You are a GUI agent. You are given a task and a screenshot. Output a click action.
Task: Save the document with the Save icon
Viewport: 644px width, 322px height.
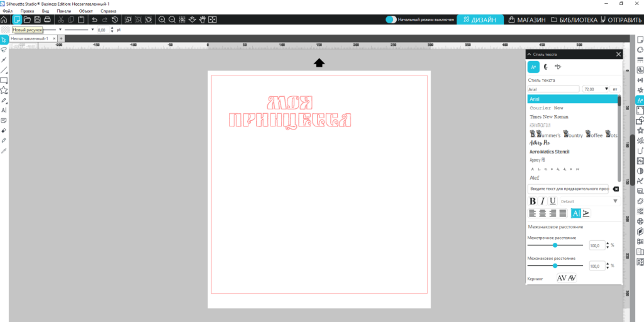point(37,19)
